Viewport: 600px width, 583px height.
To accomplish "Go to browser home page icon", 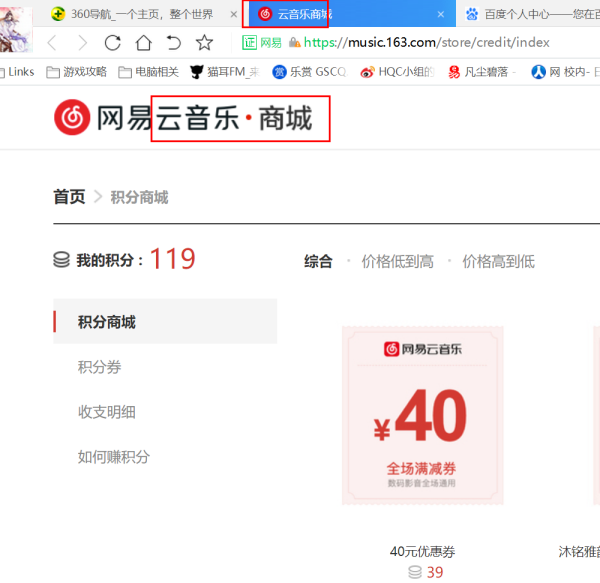I will [x=143, y=43].
